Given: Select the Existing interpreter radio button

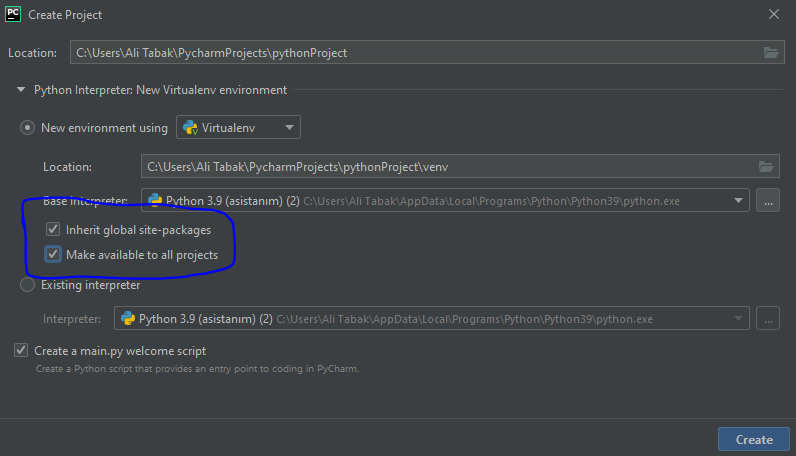Looking at the screenshot, I should (x=27, y=285).
